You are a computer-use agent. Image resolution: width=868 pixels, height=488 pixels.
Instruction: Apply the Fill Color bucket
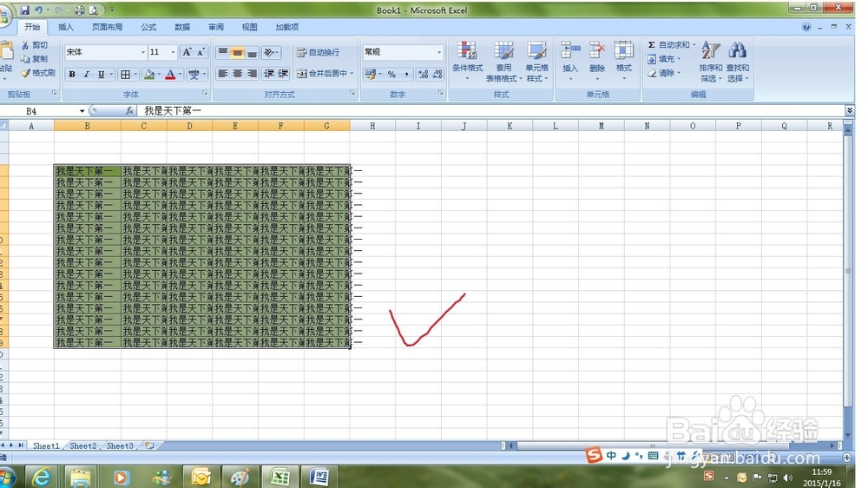coord(149,74)
